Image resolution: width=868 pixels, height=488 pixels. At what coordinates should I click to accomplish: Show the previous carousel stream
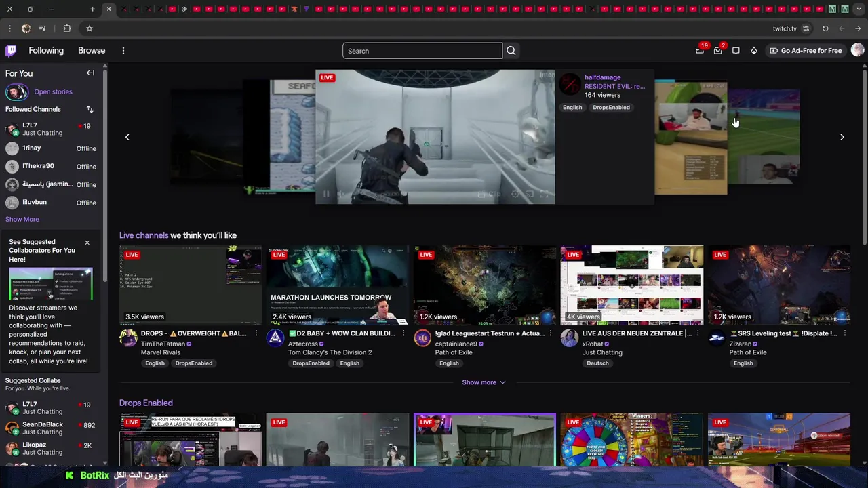point(127,137)
